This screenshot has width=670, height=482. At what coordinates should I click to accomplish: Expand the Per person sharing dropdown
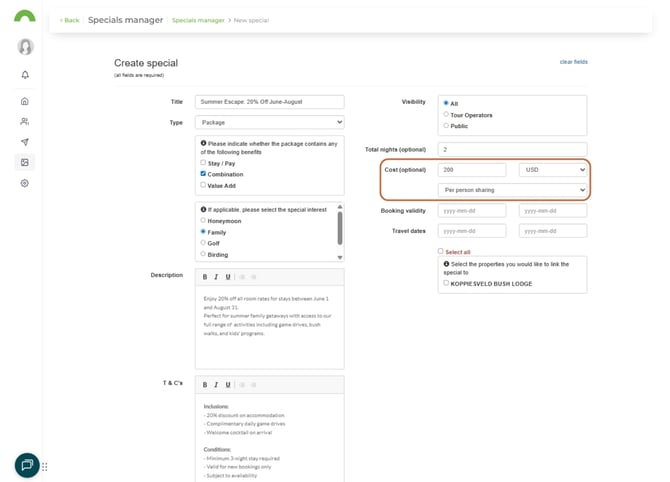(x=512, y=190)
